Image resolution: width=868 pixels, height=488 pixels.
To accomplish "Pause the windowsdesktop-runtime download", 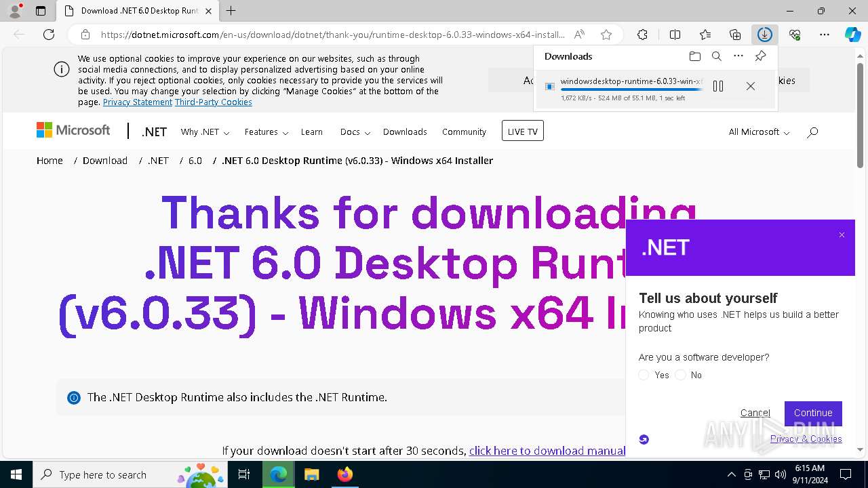I will coord(718,86).
